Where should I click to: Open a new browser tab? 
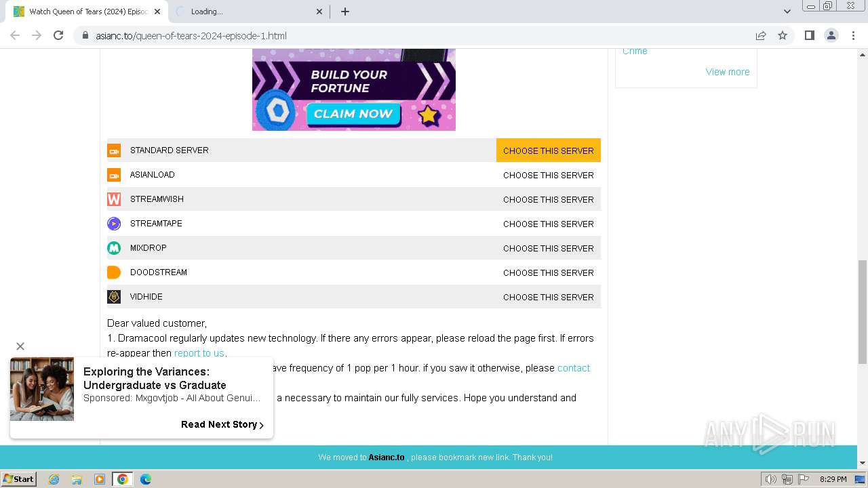(344, 12)
